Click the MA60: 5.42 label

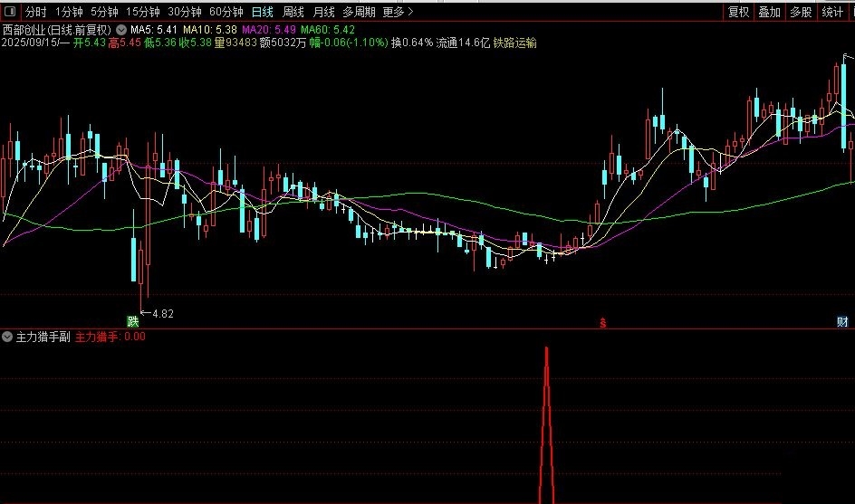point(328,30)
